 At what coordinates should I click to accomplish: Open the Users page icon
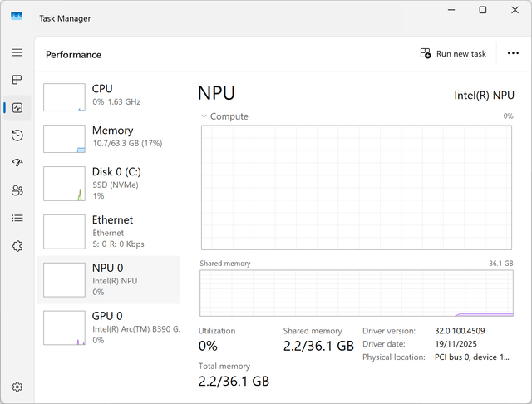[x=17, y=190]
